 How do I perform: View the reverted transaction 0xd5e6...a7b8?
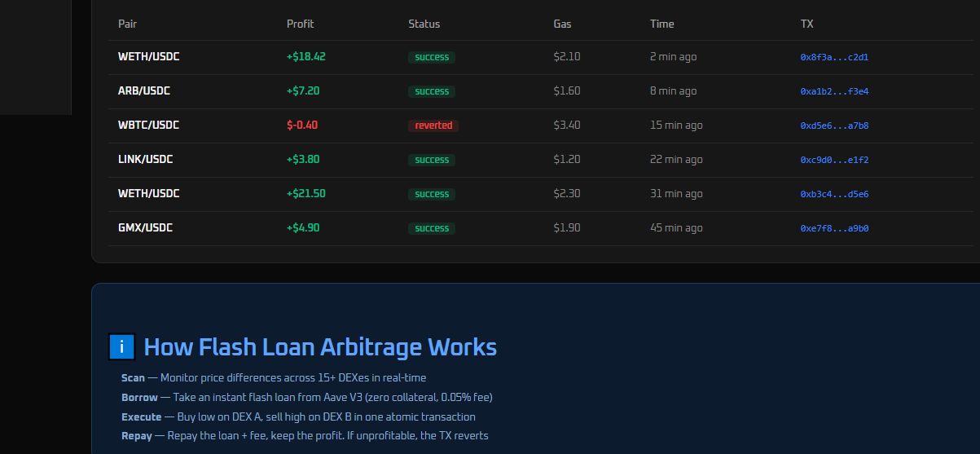click(834, 126)
